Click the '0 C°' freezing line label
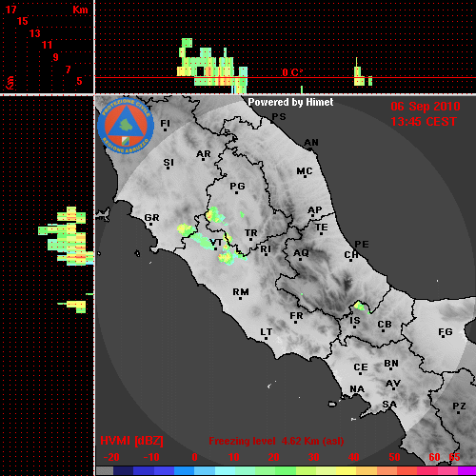 (292, 72)
